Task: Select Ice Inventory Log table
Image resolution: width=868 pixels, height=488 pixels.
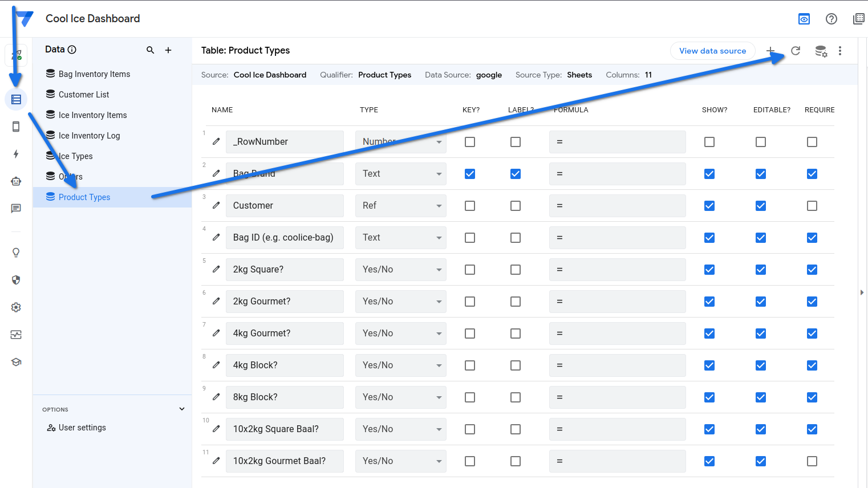Action: 89,136
